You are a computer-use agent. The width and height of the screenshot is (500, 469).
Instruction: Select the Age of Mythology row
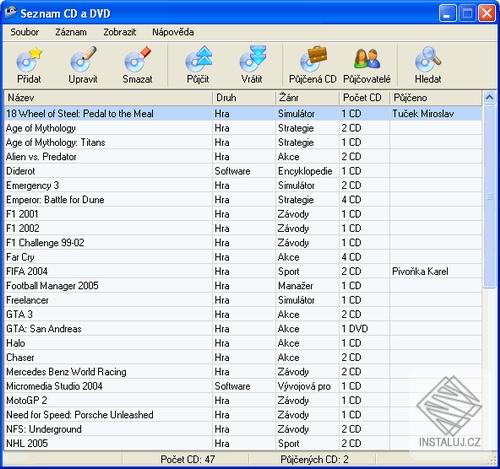click(x=243, y=128)
